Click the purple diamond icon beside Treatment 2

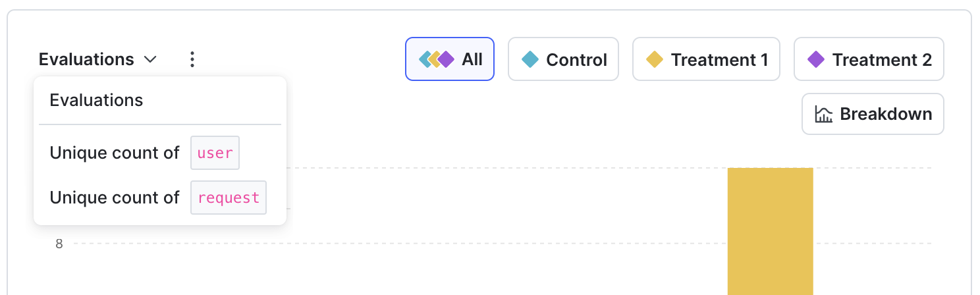pyautogui.click(x=815, y=60)
